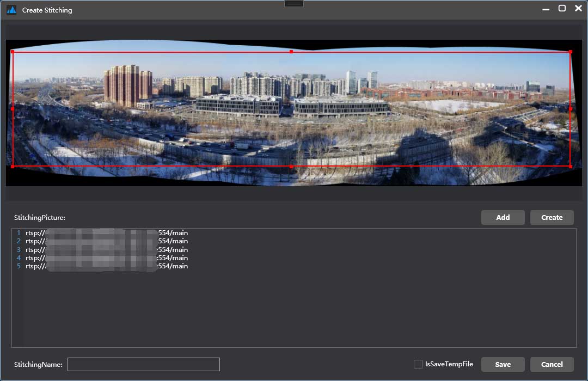Screen dimensions: 588x381
Task: Click the app logo icon in title bar
Action: (x=11, y=10)
